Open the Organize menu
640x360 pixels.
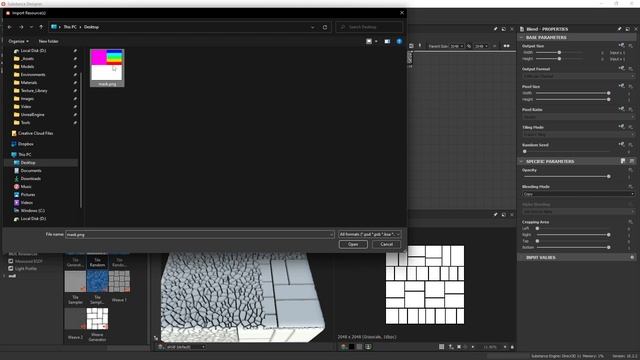[x=18, y=41]
